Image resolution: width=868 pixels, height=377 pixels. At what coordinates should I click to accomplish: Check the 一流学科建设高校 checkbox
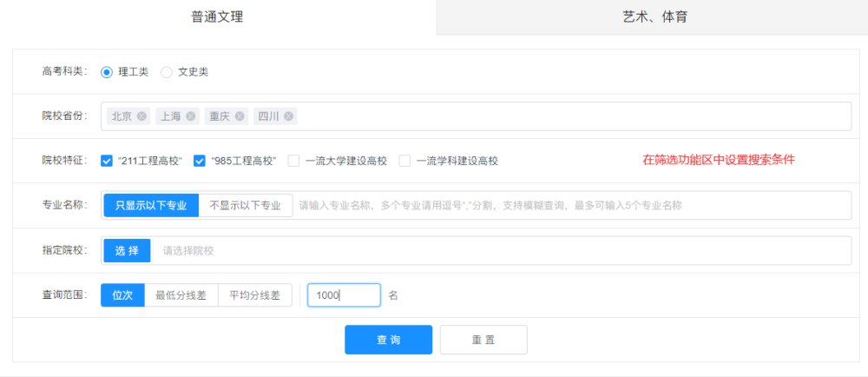[x=404, y=161]
